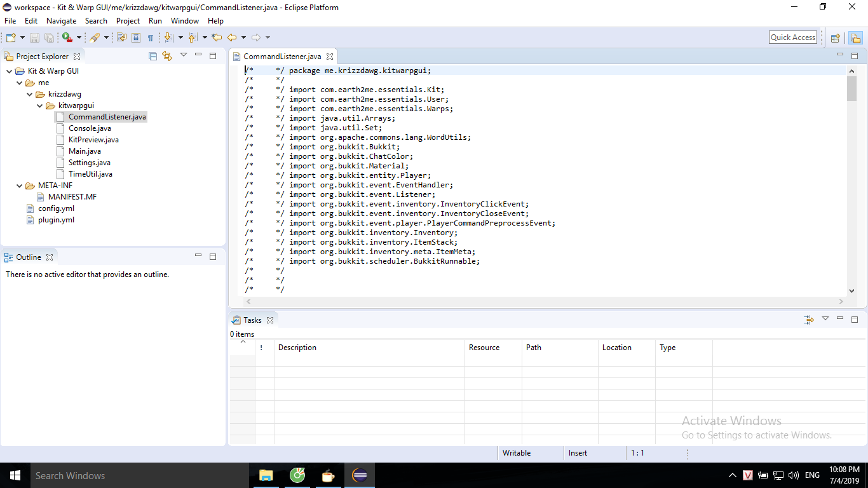Click the New wizard toolbar icon

(x=11, y=37)
